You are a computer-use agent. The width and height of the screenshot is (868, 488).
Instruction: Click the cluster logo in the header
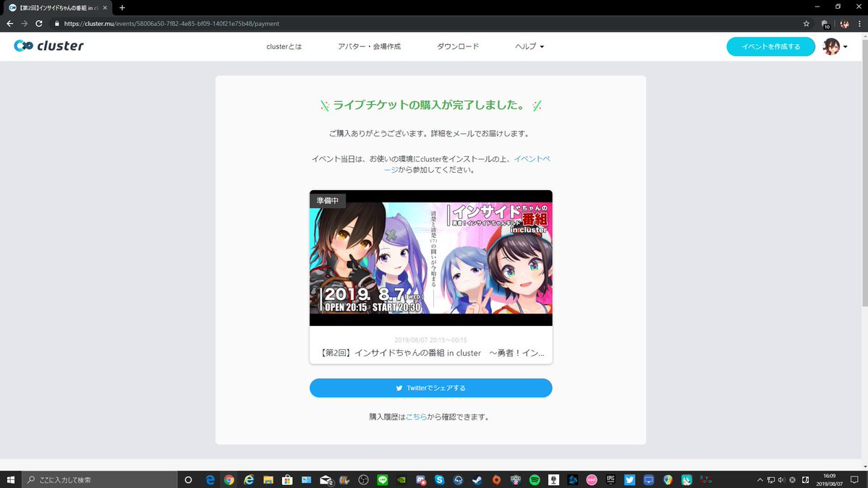[x=49, y=46]
